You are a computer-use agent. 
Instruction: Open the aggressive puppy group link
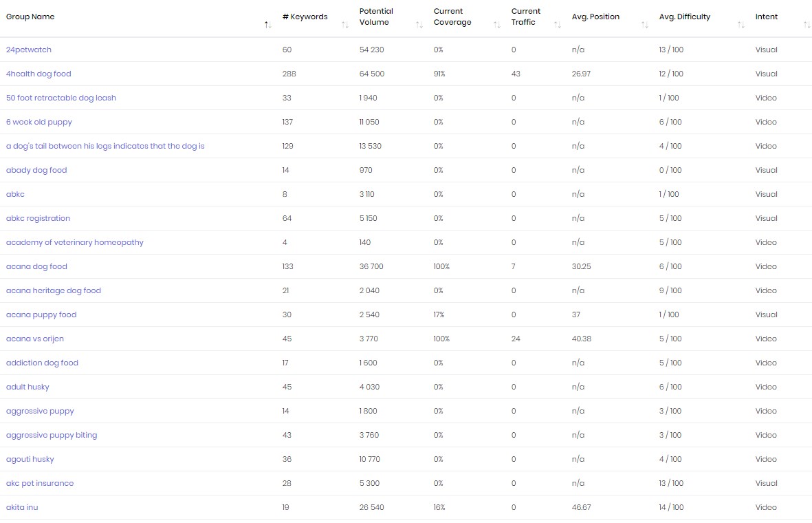pyautogui.click(x=40, y=411)
